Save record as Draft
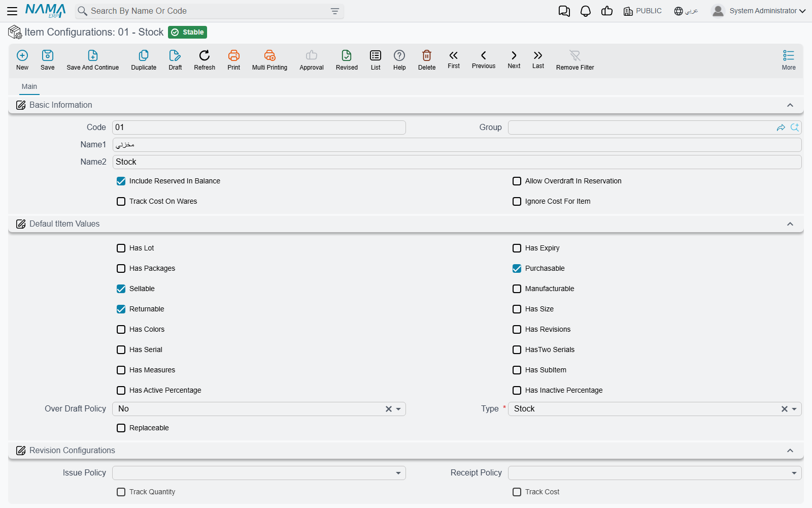 (175, 60)
